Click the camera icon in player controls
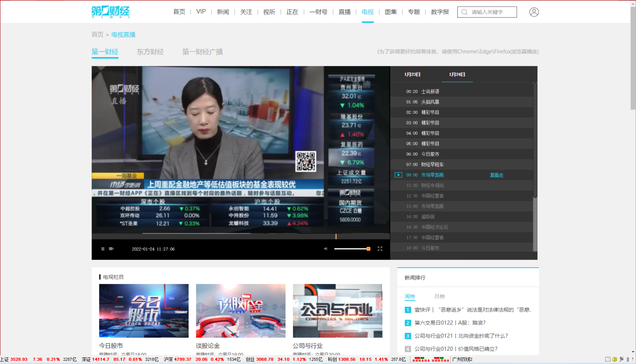This screenshot has width=636, height=364. (x=111, y=249)
